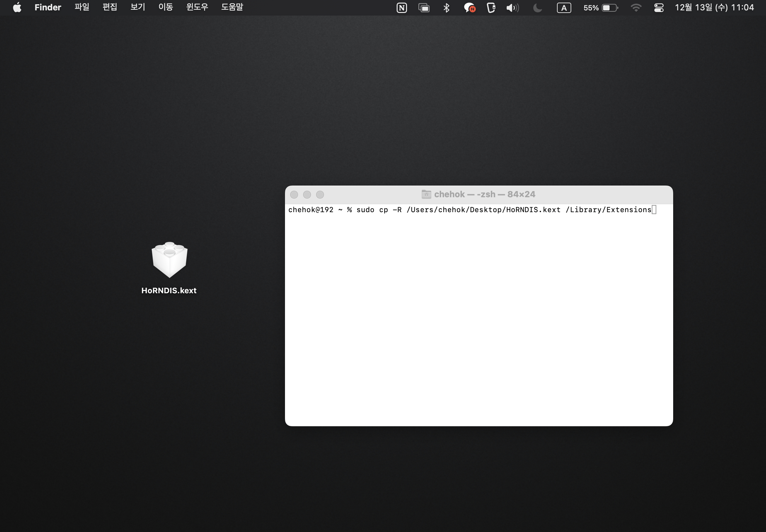This screenshot has height=532, width=766.
Task: Open the Wi-Fi status menu
Action: (x=636, y=8)
